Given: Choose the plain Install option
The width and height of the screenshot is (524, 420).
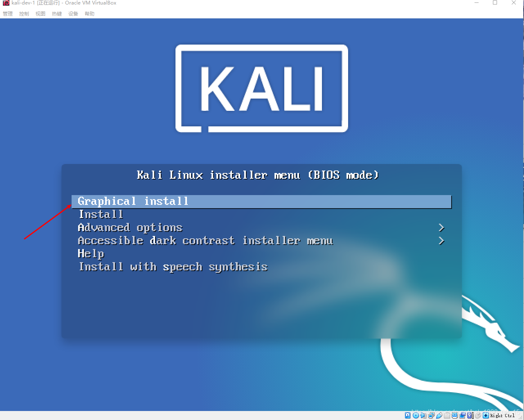Looking at the screenshot, I should click(101, 214).
